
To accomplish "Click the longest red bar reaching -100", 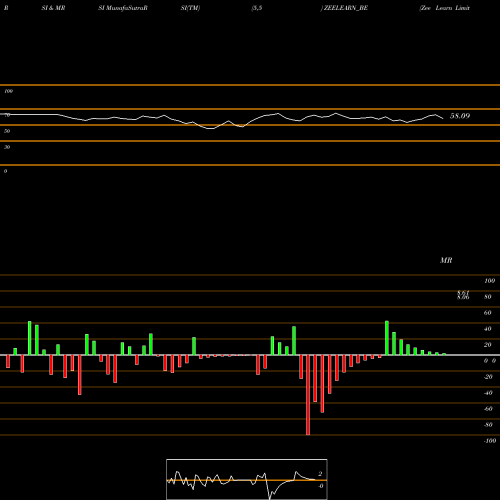I will coord(308,395).
